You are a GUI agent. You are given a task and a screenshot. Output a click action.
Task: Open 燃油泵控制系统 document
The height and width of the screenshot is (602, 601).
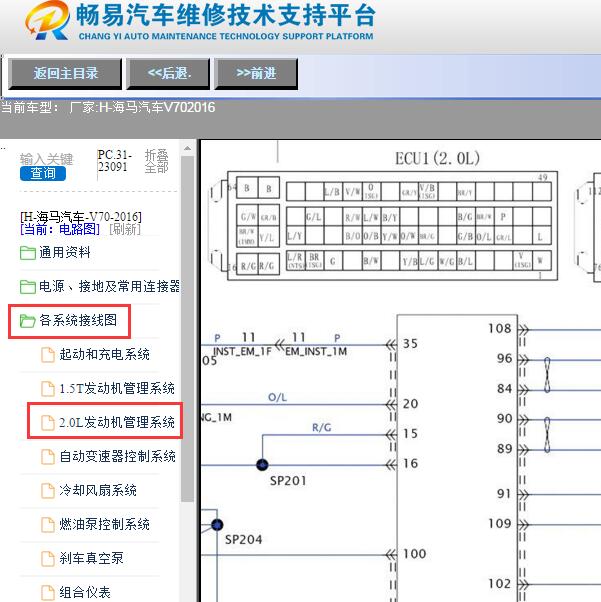click(104, 524)
